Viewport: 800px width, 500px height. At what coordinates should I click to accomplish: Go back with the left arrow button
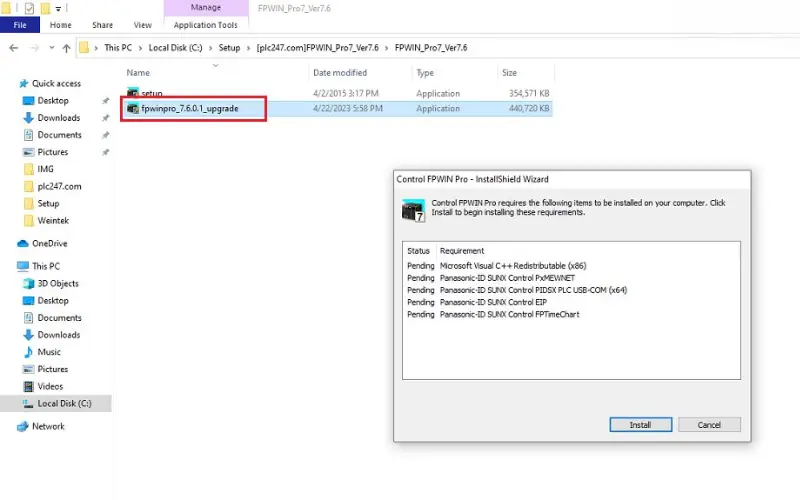tap(14, 48)
